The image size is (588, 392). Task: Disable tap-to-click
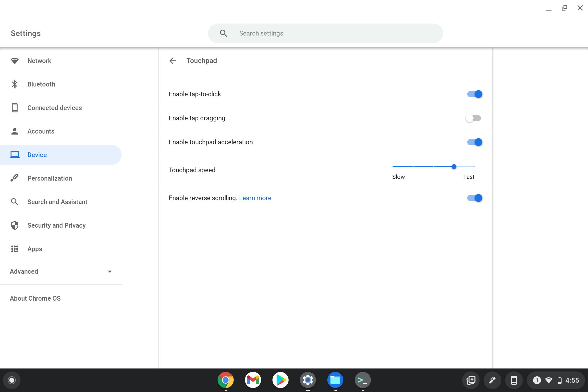tap(474, 94)
